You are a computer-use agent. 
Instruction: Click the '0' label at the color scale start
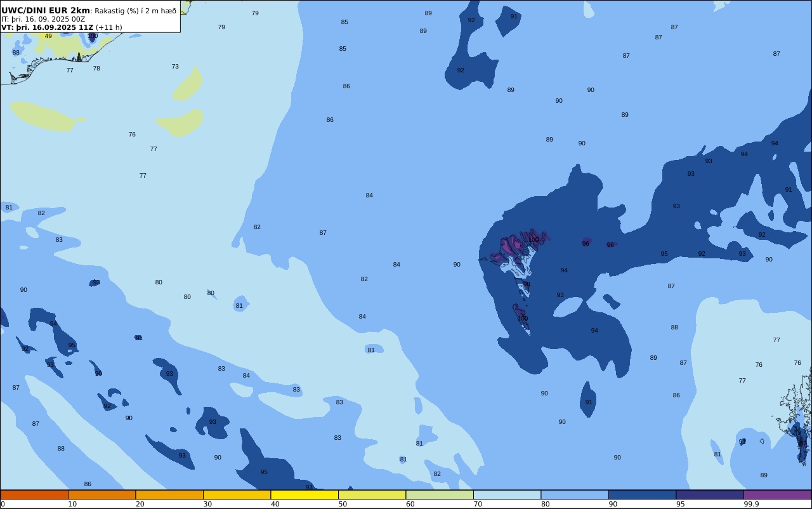(3, 504)
